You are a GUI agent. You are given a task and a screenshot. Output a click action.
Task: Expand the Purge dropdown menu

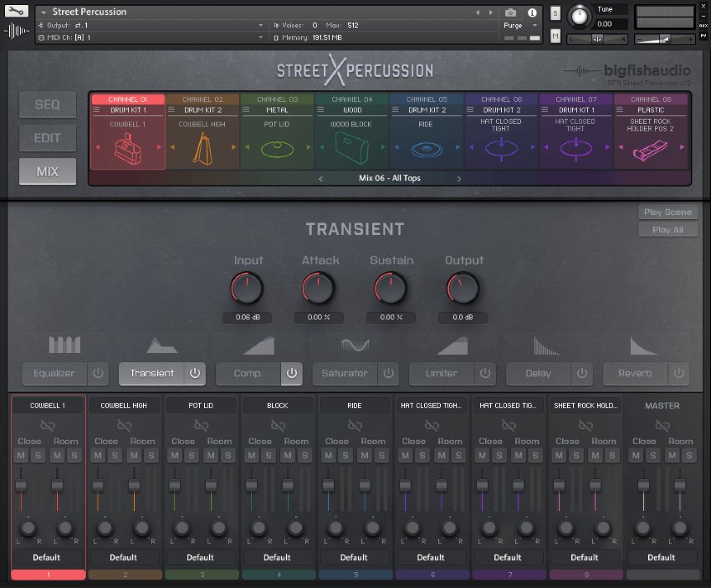[522, 26]
